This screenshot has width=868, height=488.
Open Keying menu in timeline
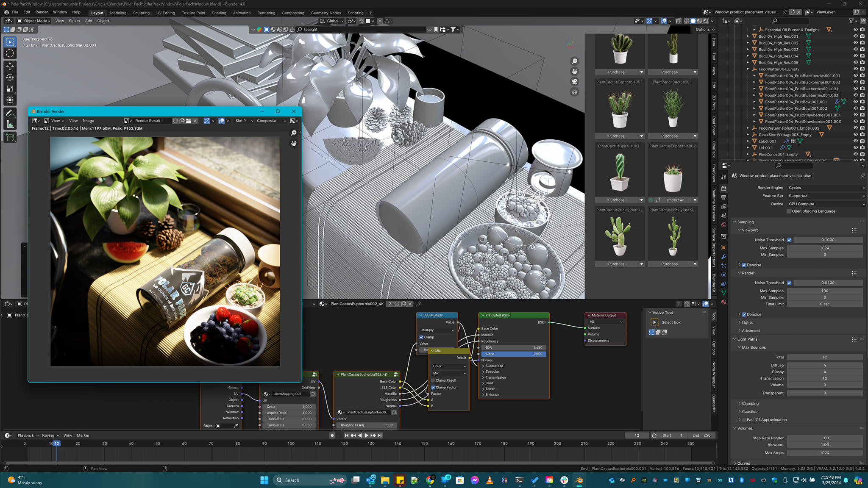click(x=50, y=435)
